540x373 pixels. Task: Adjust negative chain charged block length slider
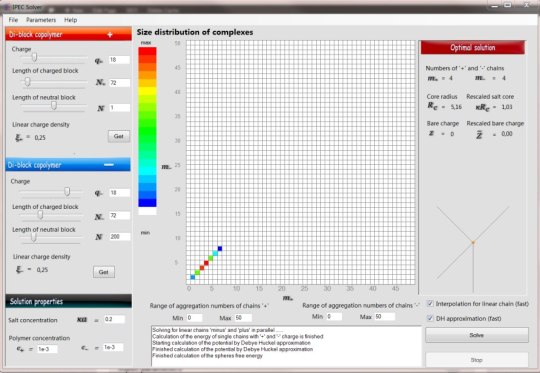pos(40,215)
